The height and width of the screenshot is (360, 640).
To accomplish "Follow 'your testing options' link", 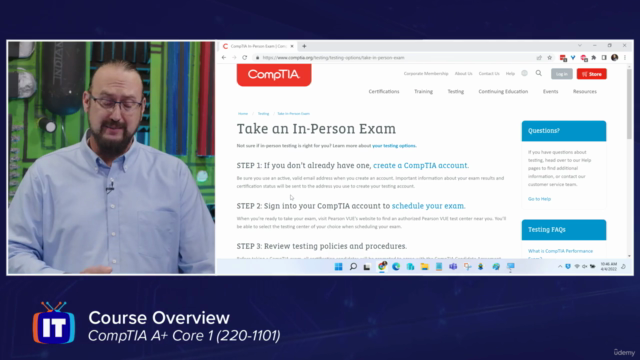I will coord(394,146).
